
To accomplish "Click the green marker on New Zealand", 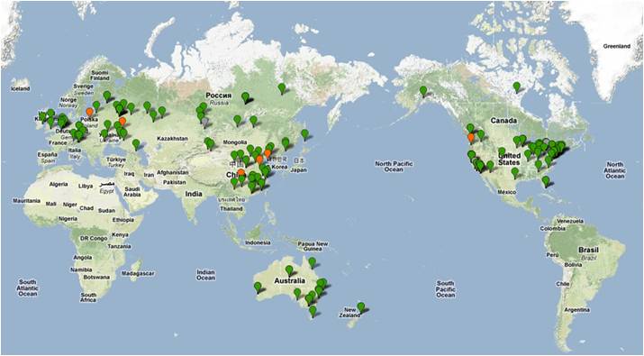I will pyautogui.click(x=361, y=307).
